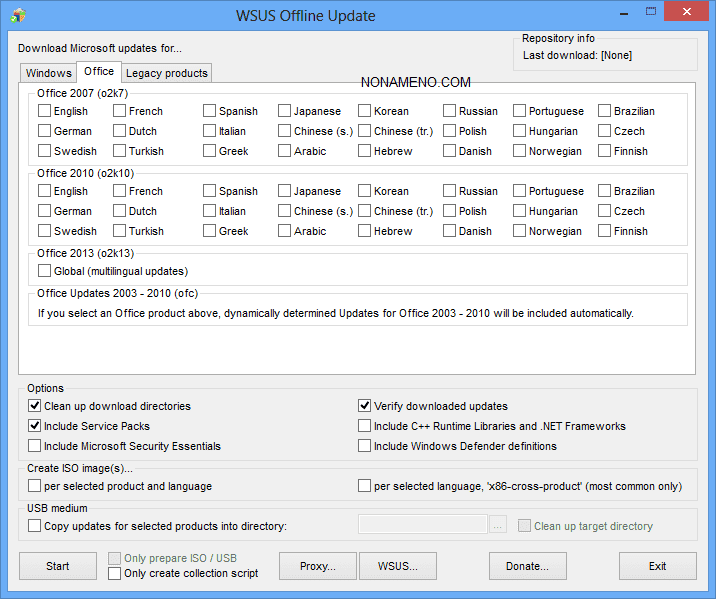
Task: Click the WSUS Offline Update title bar icon
Action: (18, 16)
